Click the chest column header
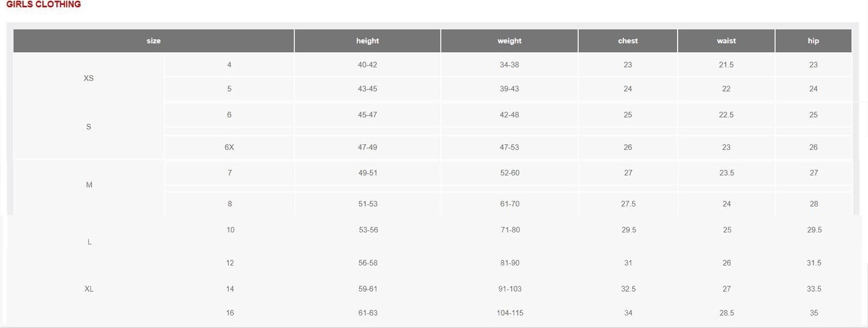Viewport: 868px width, 328px height. click(x=628, y=41)
